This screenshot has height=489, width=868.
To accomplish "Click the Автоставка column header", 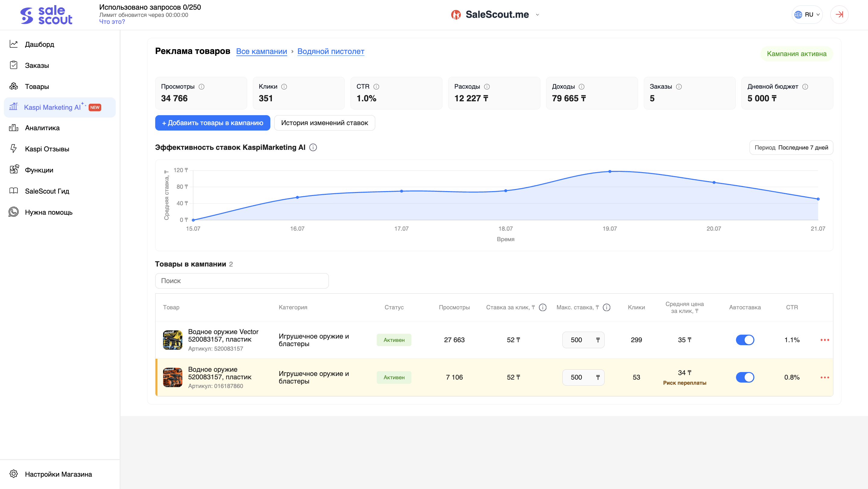I will pyautogui.click(x=745, y=307).
